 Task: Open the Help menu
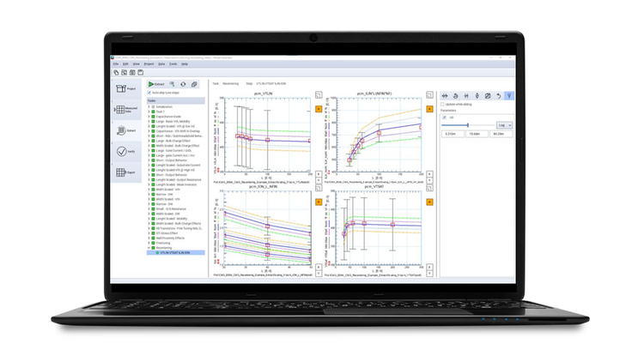(x=185, y=64)
